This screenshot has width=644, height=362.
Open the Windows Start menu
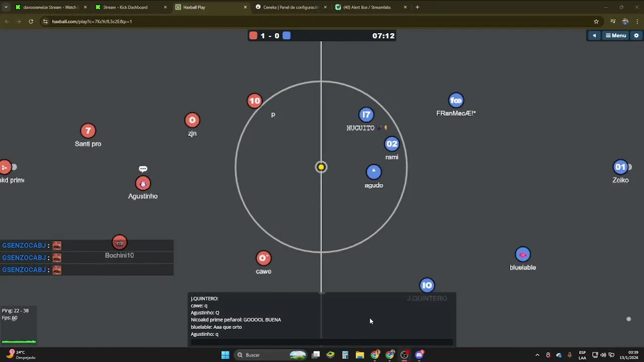tap(225, 355)
